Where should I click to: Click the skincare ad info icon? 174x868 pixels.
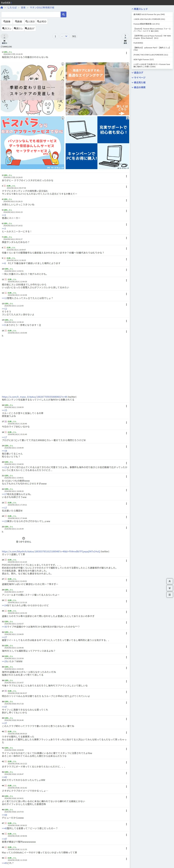tap(62, 64)
